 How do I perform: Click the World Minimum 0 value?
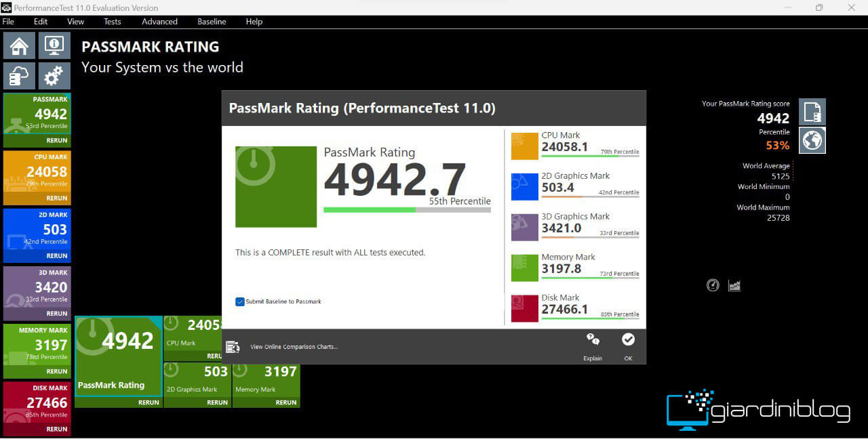click(787, 197)
